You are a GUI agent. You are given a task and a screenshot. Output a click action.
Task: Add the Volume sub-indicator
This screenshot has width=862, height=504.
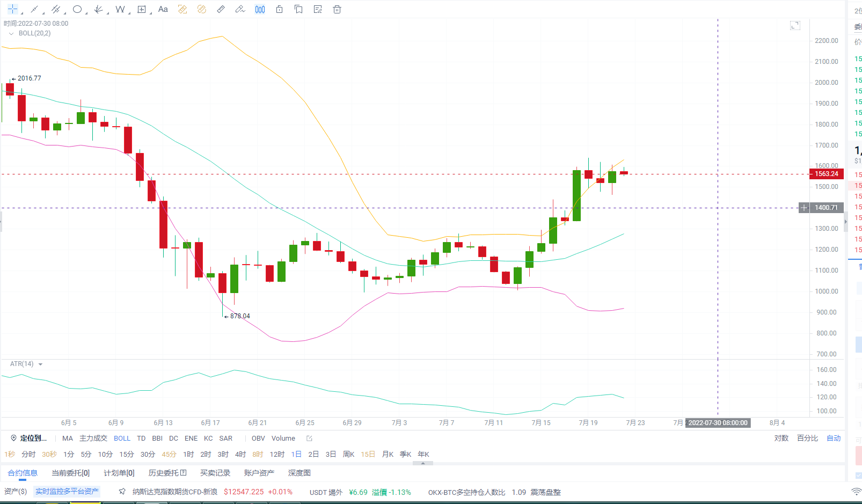(283, 438)
